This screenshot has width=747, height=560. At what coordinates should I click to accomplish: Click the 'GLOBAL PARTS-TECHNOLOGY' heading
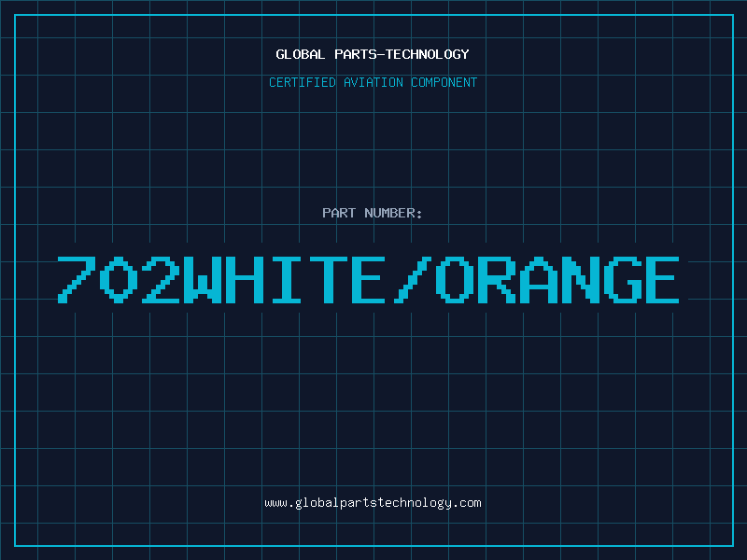pyautogui.click(x=373, y=54)
